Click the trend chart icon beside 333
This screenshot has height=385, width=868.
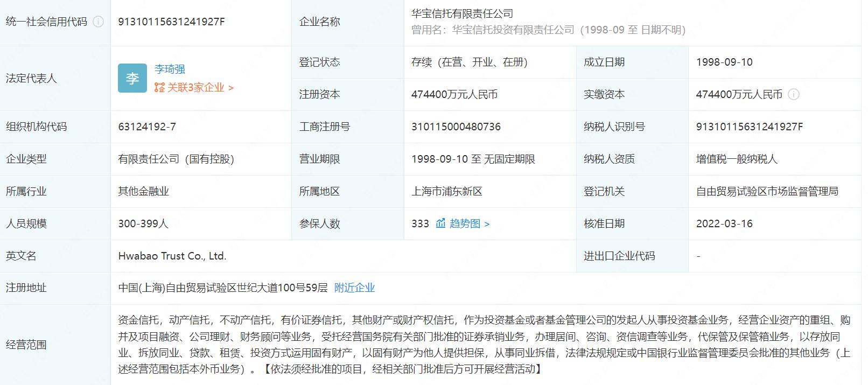click(441, 223)
